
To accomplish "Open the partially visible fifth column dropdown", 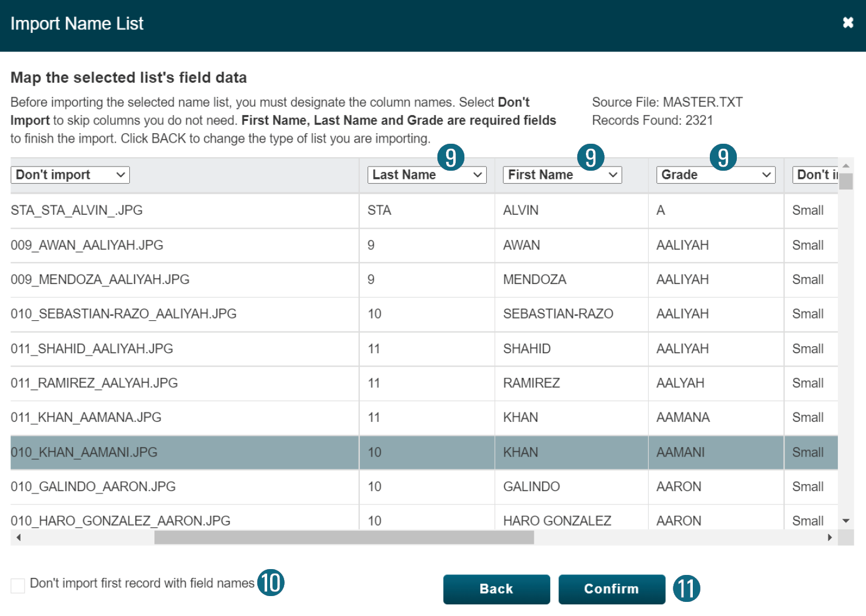I will 816,175.
